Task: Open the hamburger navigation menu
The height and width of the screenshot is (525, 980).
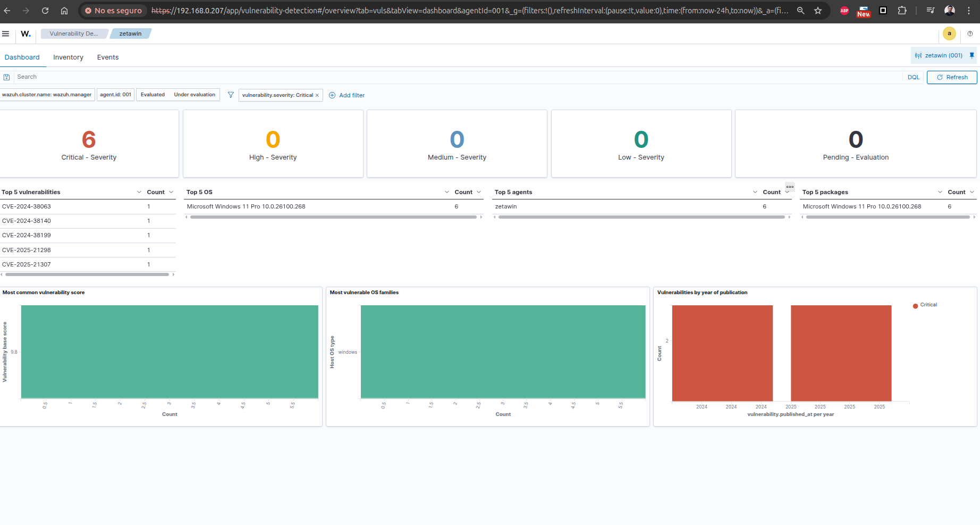Action: tap(6, 34)
